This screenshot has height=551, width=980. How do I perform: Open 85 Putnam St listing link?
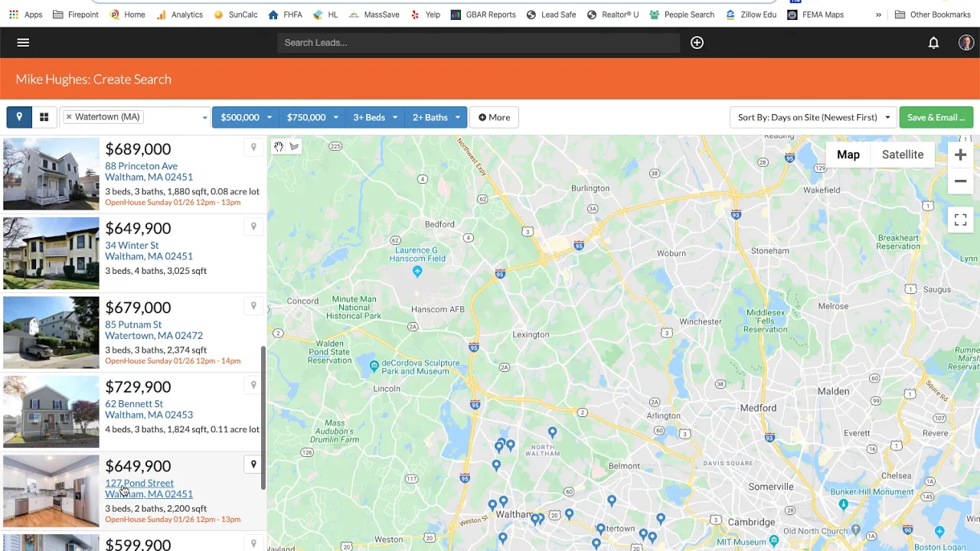pyautogui.click(x=154, y=330)
